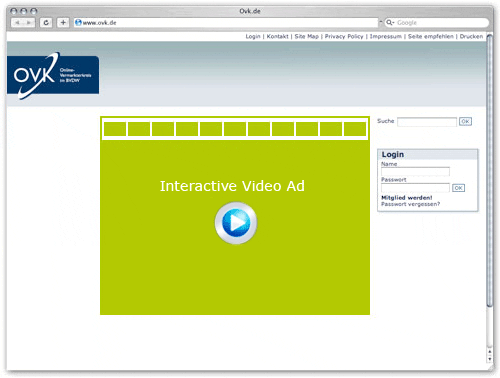Open the Drucken link
This screenshot has height=378, width=500.
click(x=471, y=36)
